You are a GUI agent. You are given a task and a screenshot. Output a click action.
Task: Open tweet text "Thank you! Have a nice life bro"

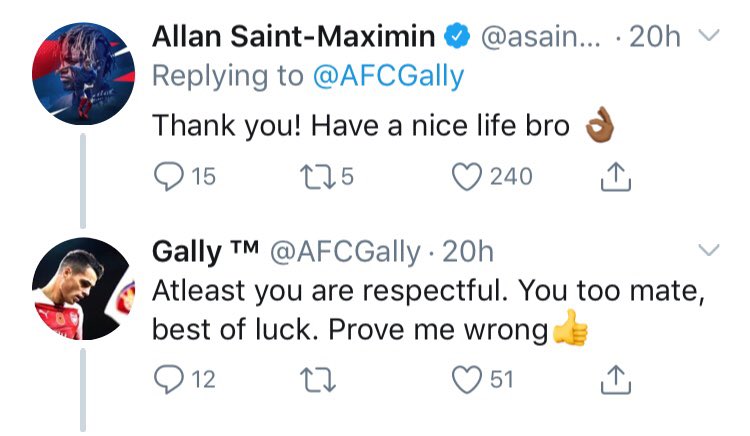[x=361, y=126]
